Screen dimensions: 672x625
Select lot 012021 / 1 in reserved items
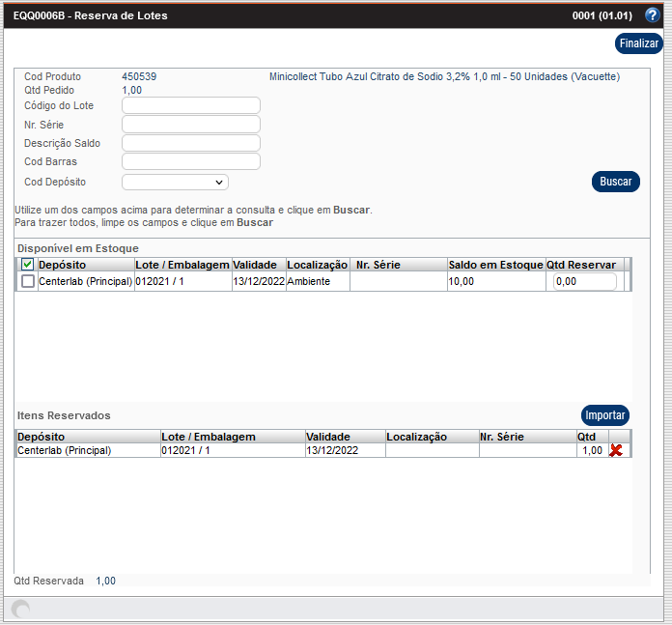pyautogui.click(x=185, y=450)
